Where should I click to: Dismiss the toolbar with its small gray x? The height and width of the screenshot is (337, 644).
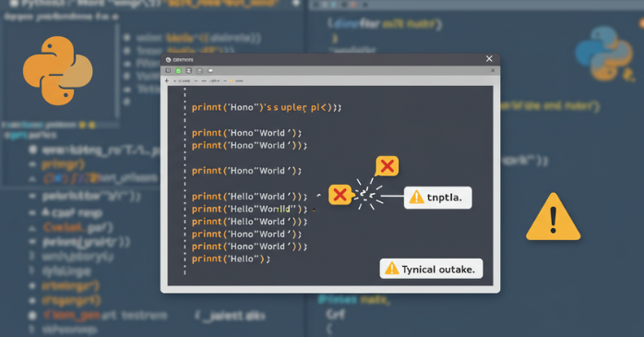pos(493,71)
